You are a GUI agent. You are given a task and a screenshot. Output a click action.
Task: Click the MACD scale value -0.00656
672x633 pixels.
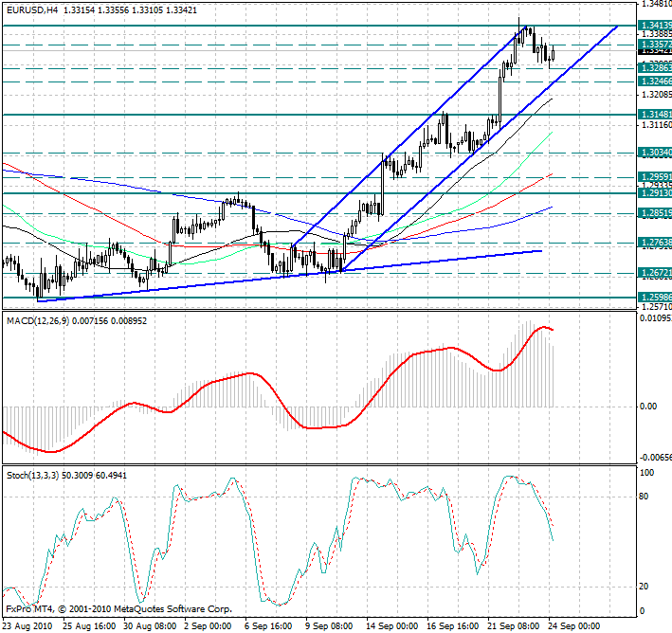656,458
